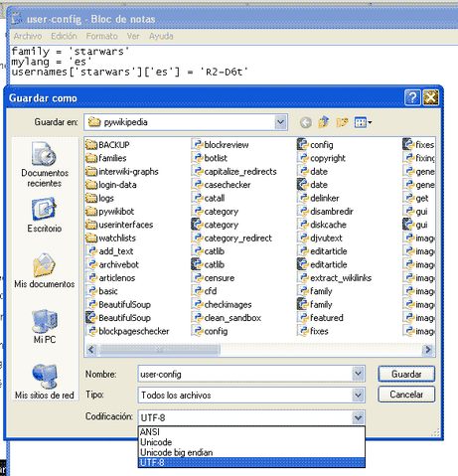
Task: Click the Cancelar button
Action: (x=406, y=395)
